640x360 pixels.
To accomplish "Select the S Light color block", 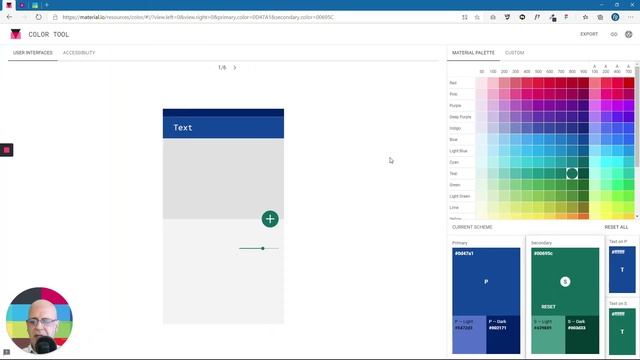I will tap(548, 334).
